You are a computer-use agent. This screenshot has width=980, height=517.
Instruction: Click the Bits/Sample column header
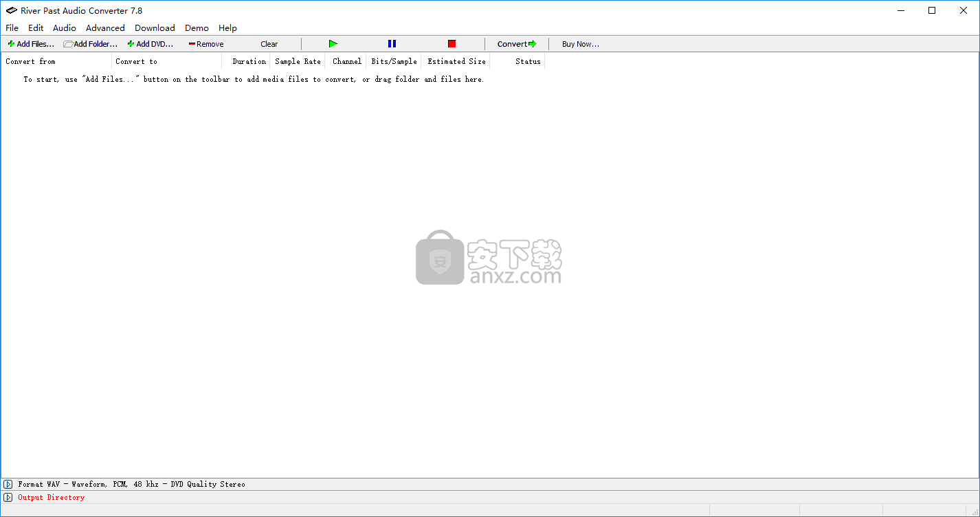pyautogui.click(x=394, y=61)
